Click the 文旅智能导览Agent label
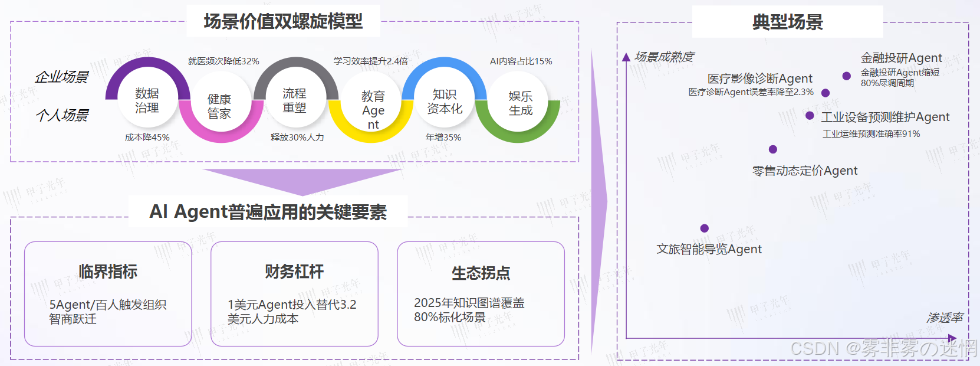Screen dimensions: 980x366 (x=709, y=249)
